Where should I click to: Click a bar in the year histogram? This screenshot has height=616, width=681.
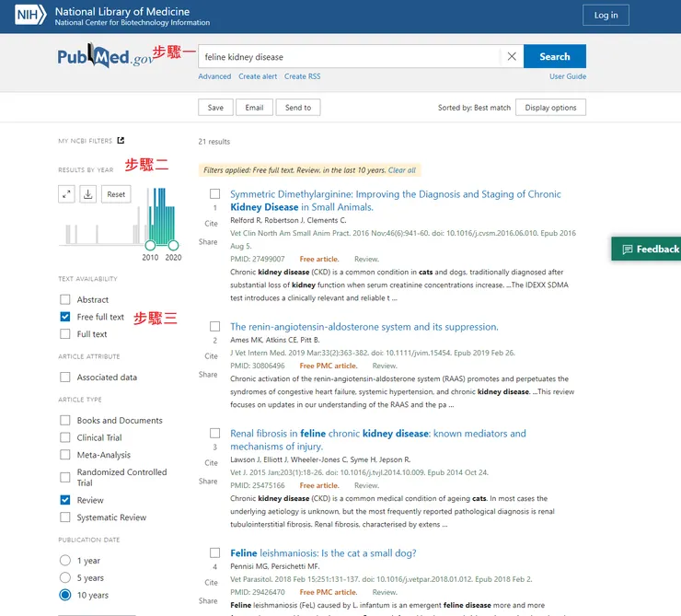coord(161,215)
